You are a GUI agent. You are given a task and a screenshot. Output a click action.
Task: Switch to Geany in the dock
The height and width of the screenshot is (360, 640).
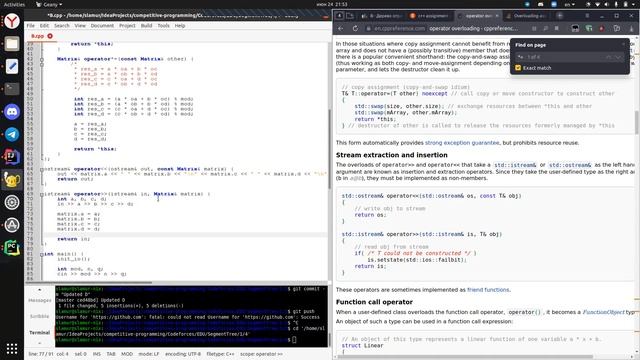pos(12,180)
